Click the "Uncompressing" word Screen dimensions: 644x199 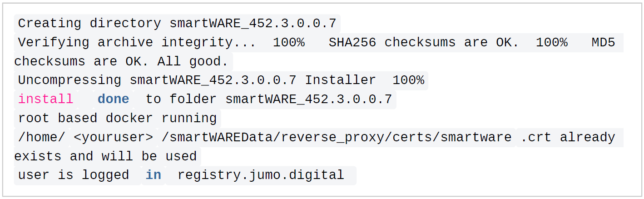tap(69, 80)
